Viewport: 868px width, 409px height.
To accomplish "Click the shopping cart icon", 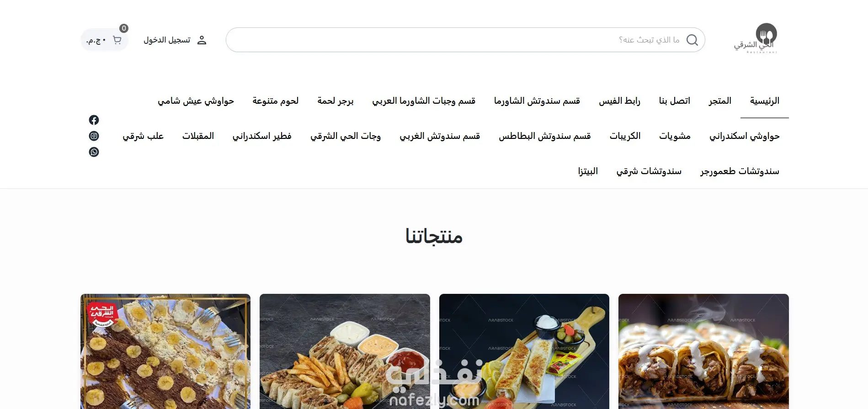I will (x=117, y=40).
